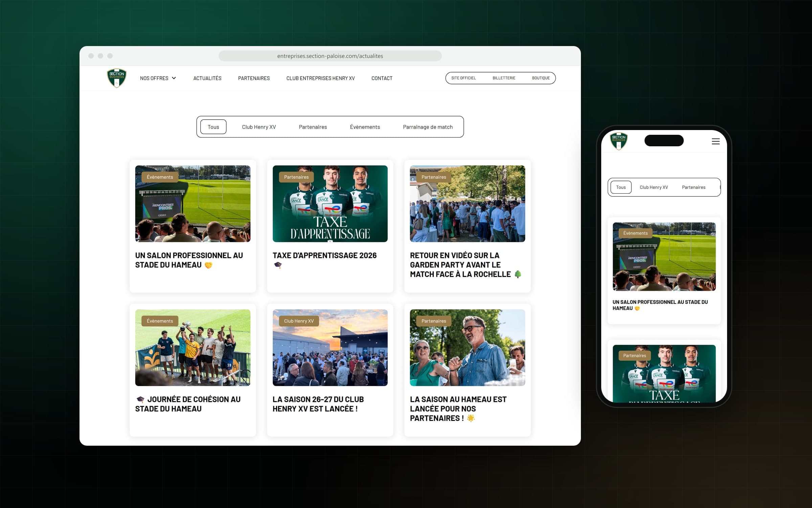Open the Club Henry XV sunset event photo
The image size is (812, 508).
pyautogui.click(x=330, y=347)
